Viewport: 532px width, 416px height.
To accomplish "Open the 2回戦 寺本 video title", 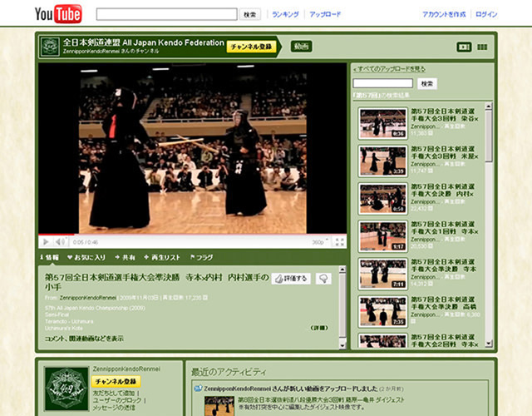I will click(x=445, y=340).
